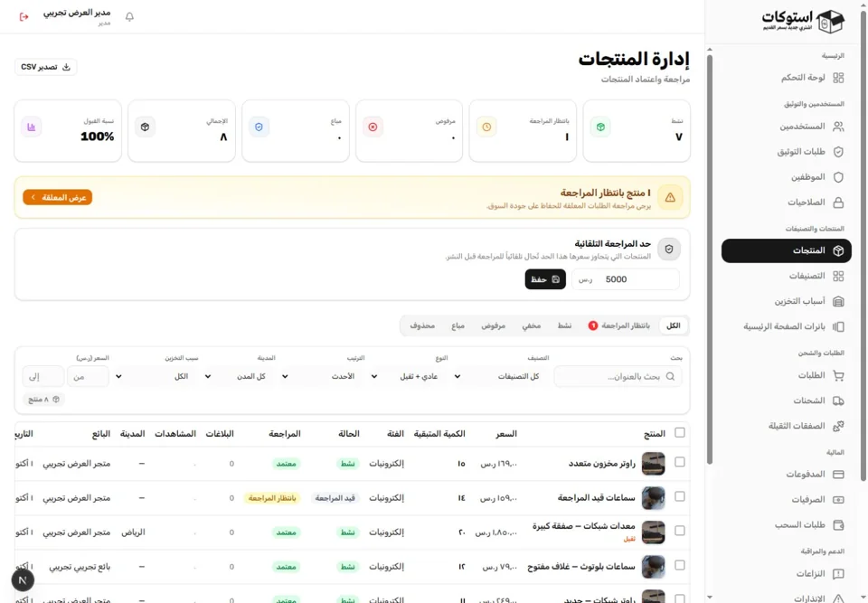Check the row سماعات قيد المراجعة

[x=680, y=496]
